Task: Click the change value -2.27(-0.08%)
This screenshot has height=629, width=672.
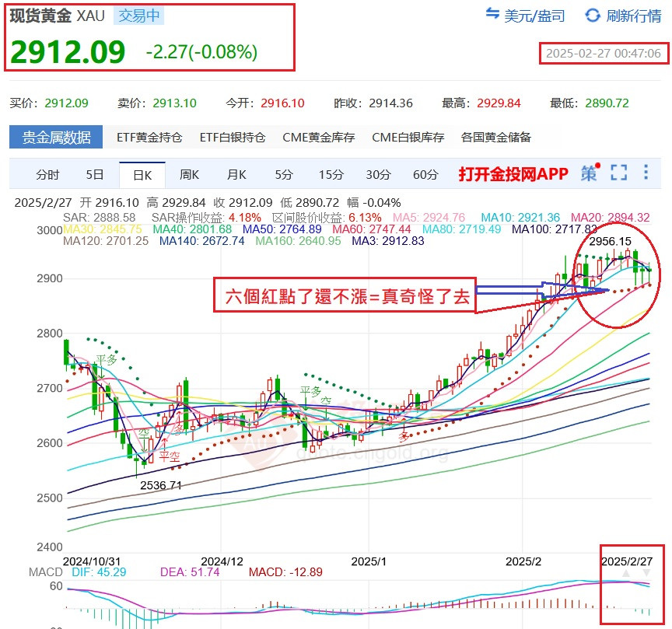Action: pos(201,52)
